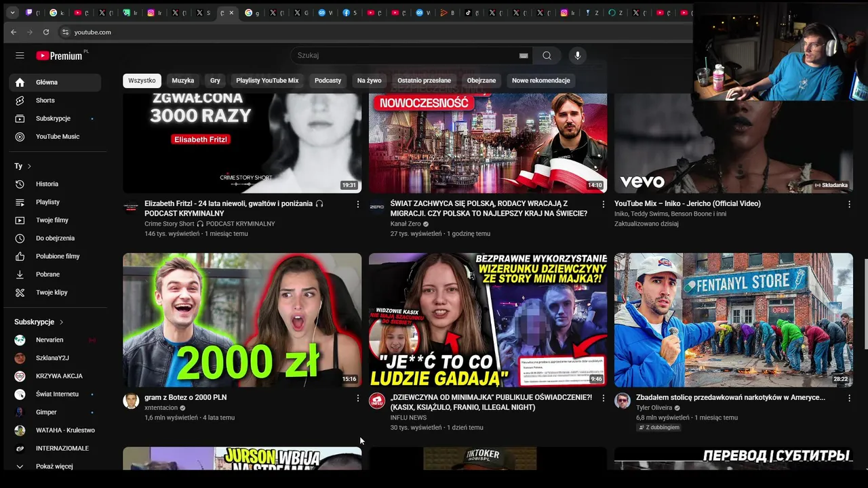
Task: Open INTERNAZIOMALE subscription channel
Action: point(55,448)
